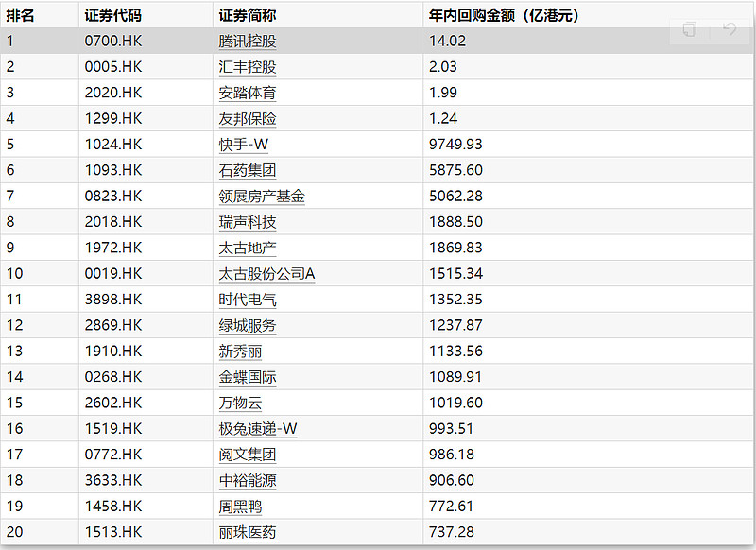Click the buyback amount 993.51
The image size is (756, 550).
pyautogui.click(x=452, y=428)
